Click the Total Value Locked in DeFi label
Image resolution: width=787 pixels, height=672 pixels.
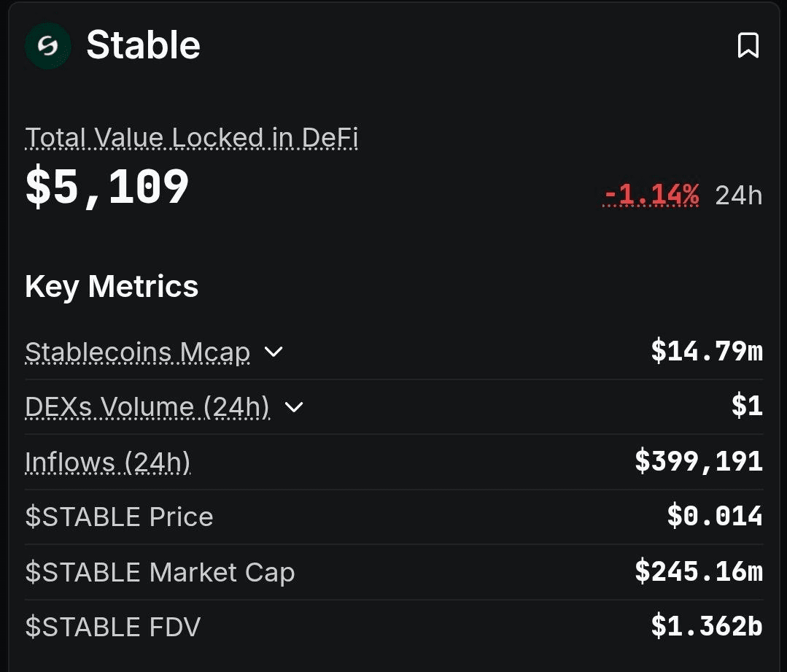[x=191, y=138]
